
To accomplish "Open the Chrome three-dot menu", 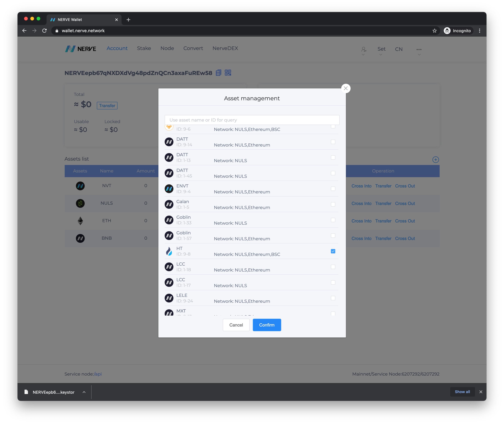I will point(479,31).
